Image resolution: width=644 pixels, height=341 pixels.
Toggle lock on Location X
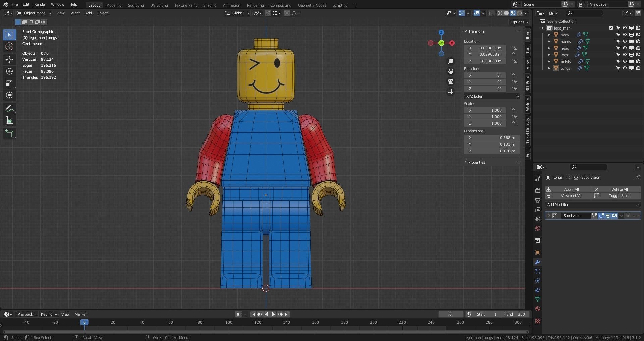[515, 48]
